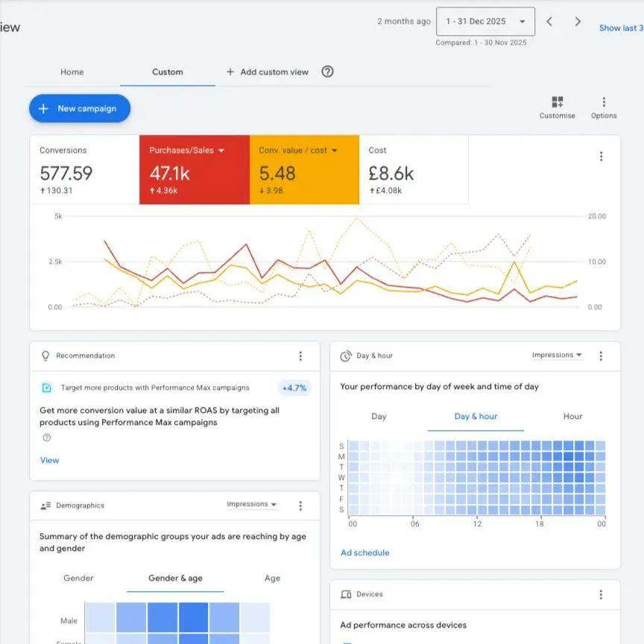Select the Gender tab in Demographics
The width and height of the screenshot is (644, 644).
coord(78,578)
